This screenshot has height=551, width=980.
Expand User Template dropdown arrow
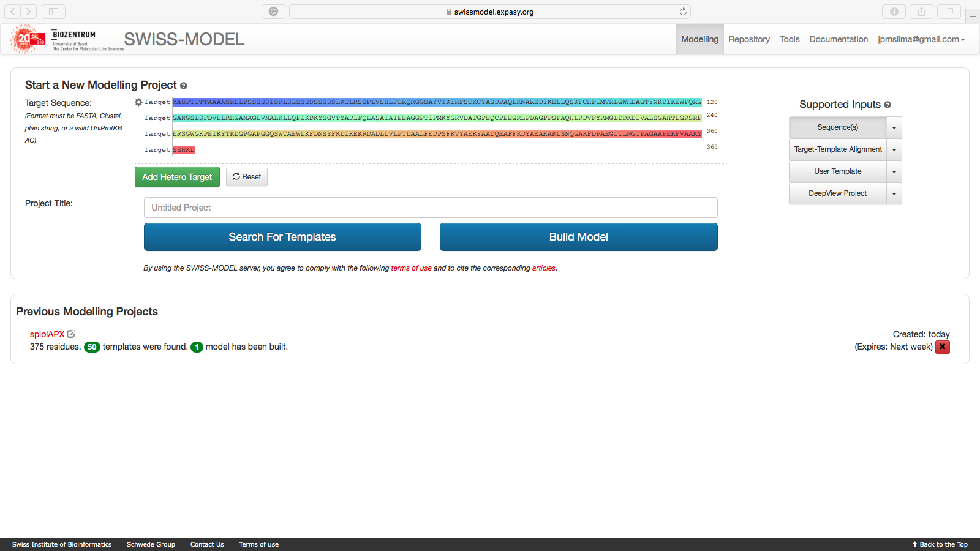[x=894, y=171]
